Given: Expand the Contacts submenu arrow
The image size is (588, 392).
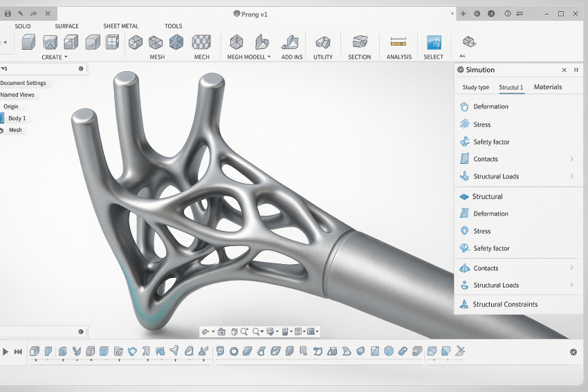Looking at the screenshot, I should point(571,159).
